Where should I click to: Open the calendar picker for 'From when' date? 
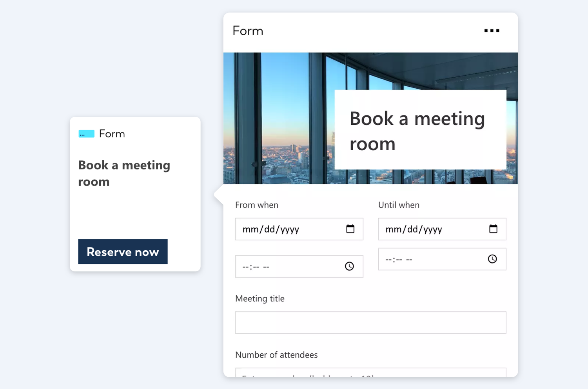pyautogui.click(x=351, y=229)
